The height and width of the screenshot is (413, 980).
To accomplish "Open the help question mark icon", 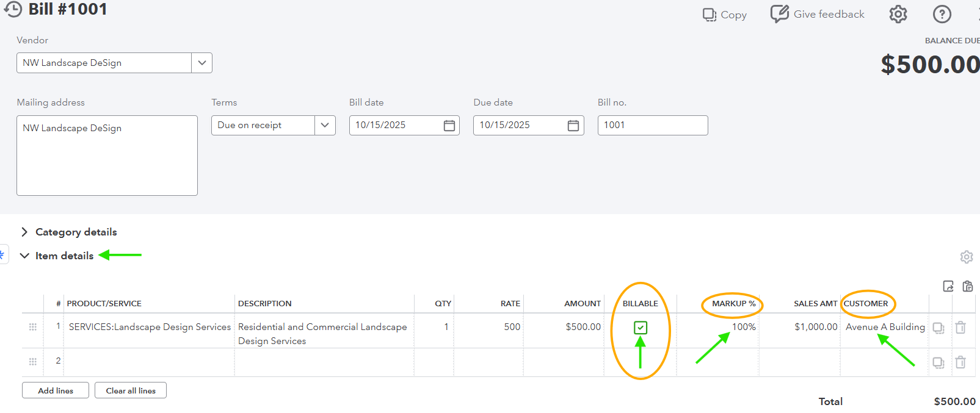I will point(942,14).
